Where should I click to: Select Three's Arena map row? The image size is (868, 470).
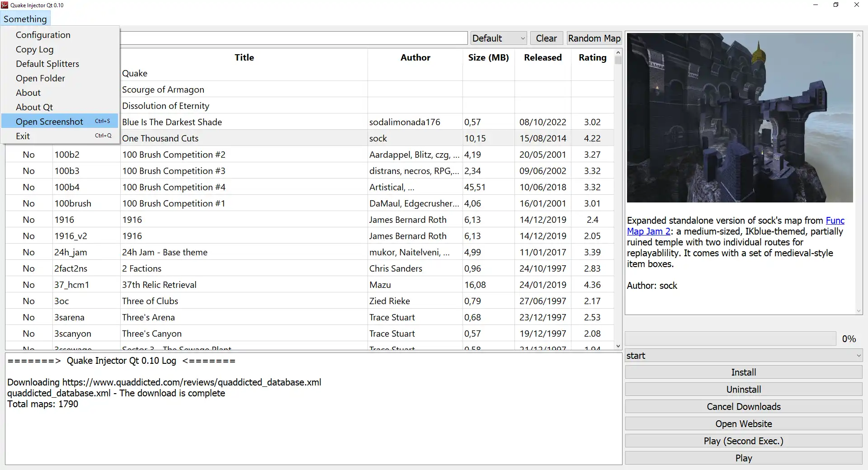tap(310, 317)
